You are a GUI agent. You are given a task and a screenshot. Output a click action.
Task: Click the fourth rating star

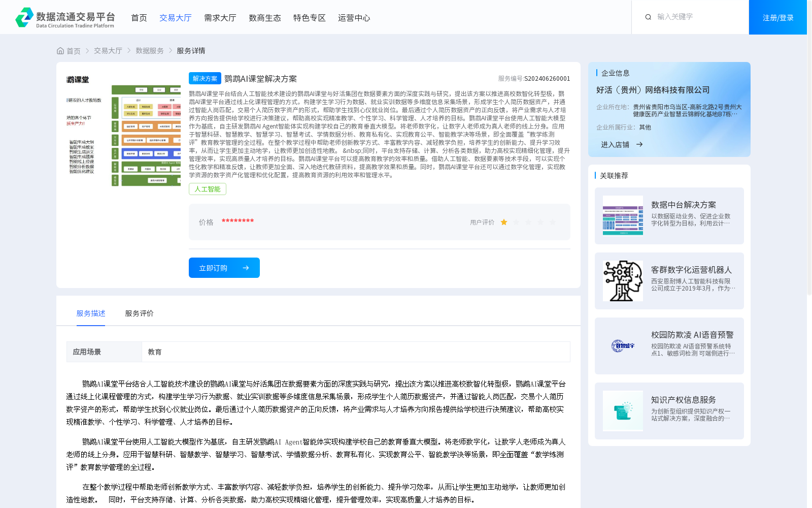click(540, 222)
